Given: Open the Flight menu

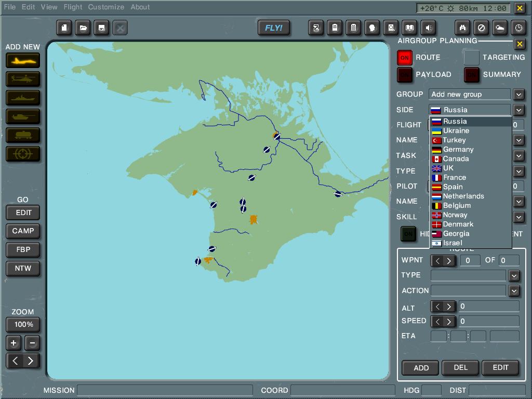Looking at the screenshot, I should pos(73,7).
